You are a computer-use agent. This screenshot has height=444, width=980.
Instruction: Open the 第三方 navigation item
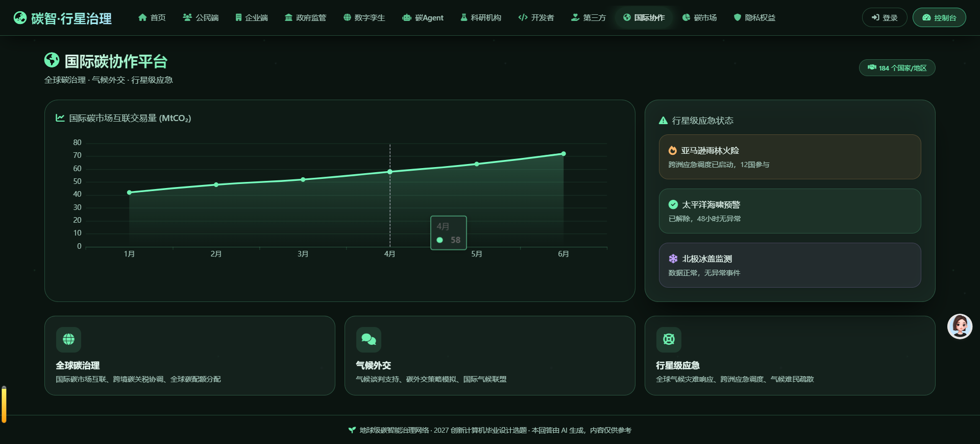pos(589,18)
